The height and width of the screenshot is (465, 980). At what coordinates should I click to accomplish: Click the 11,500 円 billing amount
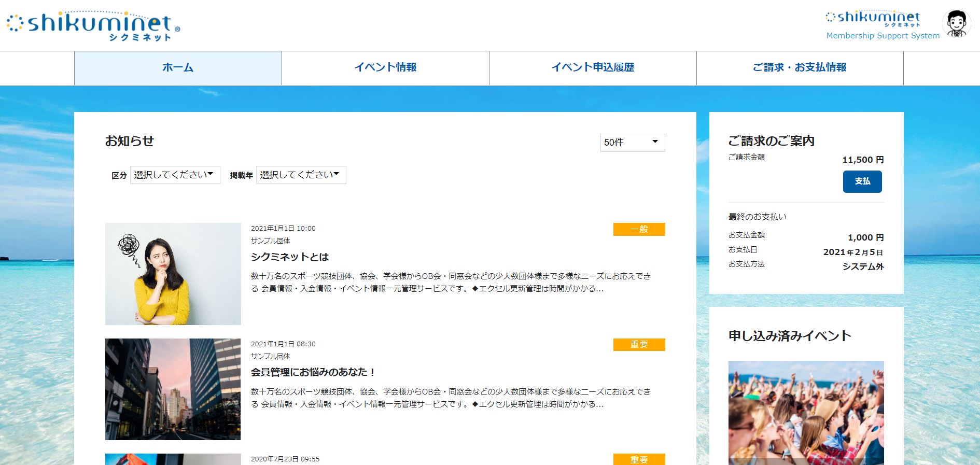[x=863, y=160]
